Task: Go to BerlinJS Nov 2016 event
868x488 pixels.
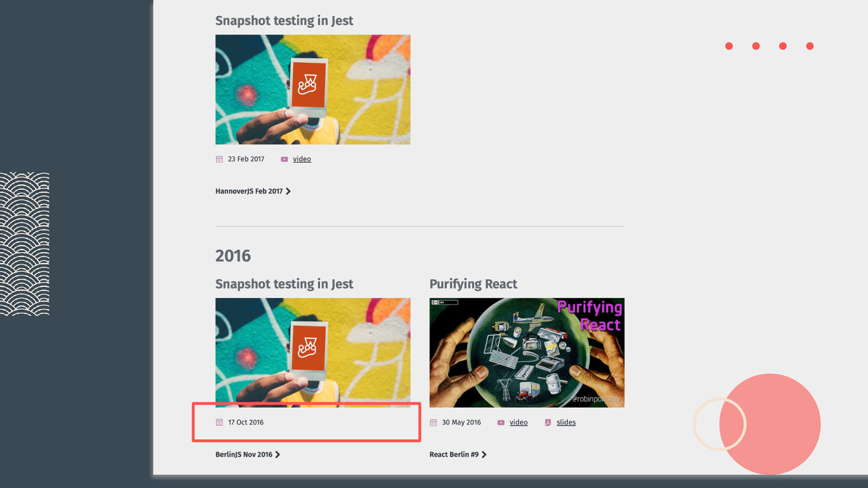Action: [244, 454]
